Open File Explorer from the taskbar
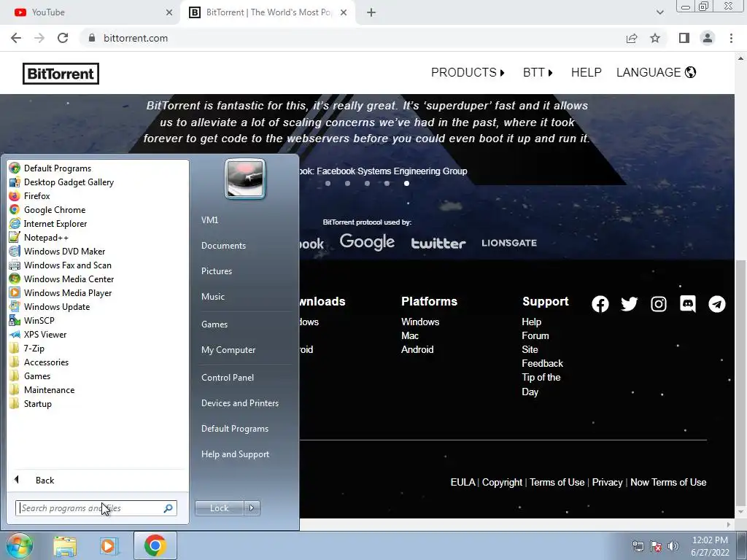 coord(65,546)
